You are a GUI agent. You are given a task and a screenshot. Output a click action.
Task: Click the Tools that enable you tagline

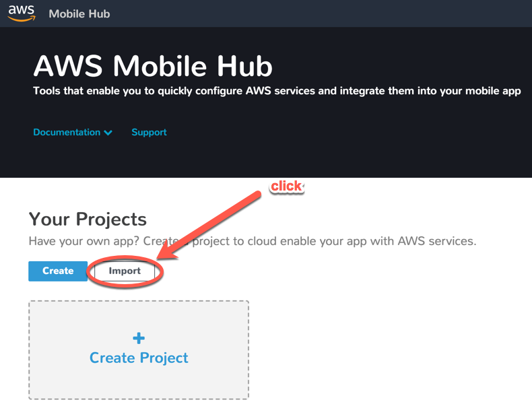click(277, 91)
